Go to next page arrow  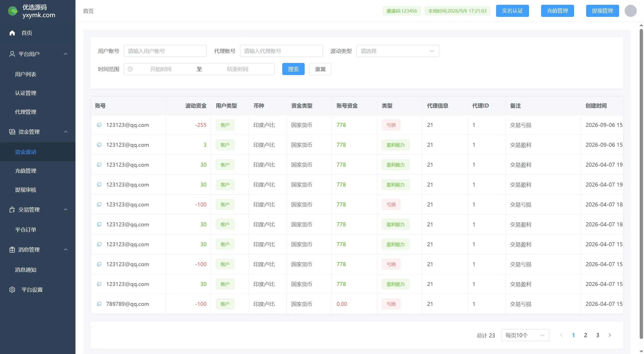[610, 335]
